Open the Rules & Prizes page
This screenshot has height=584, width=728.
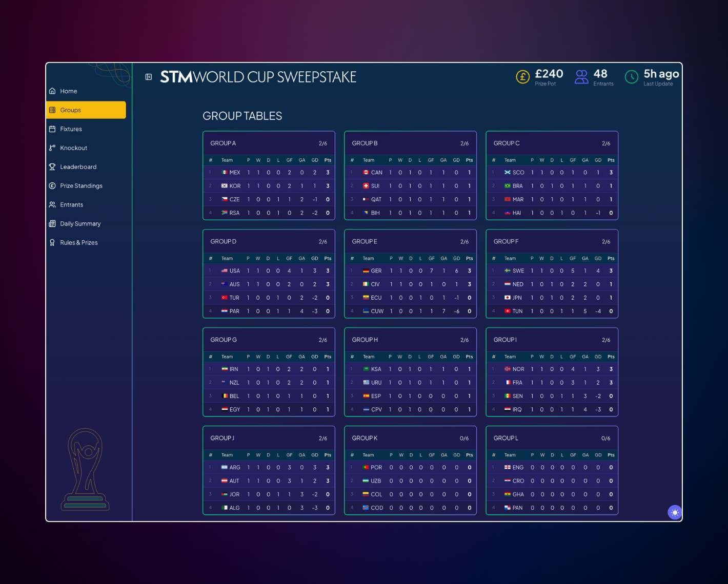pyautogui.click(x=86, y=243)
